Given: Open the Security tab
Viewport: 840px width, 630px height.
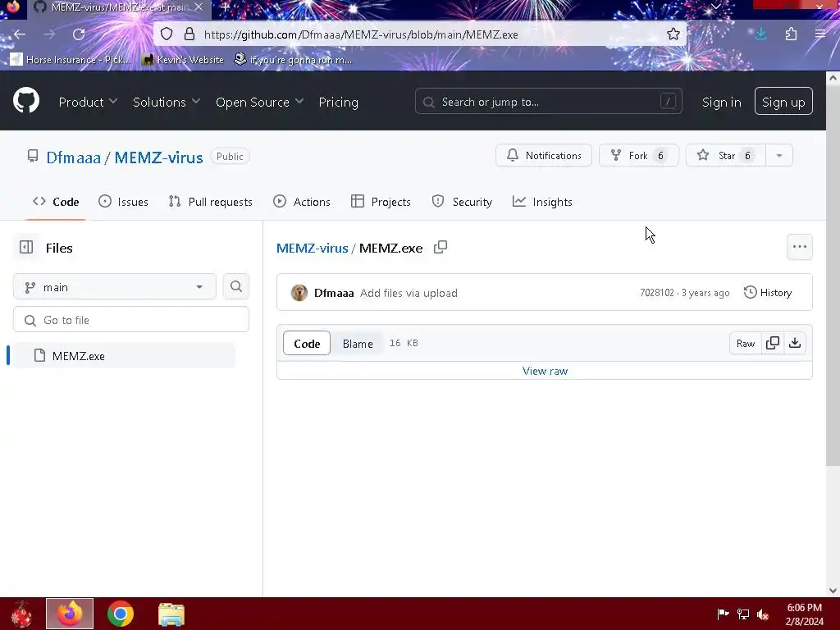Looking at the screenshot, I should tap(462, 202).
